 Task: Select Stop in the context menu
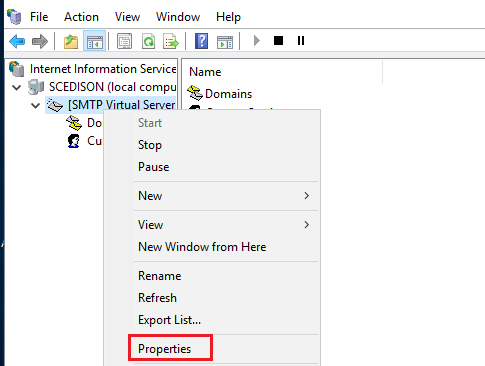tap(150, 145)
